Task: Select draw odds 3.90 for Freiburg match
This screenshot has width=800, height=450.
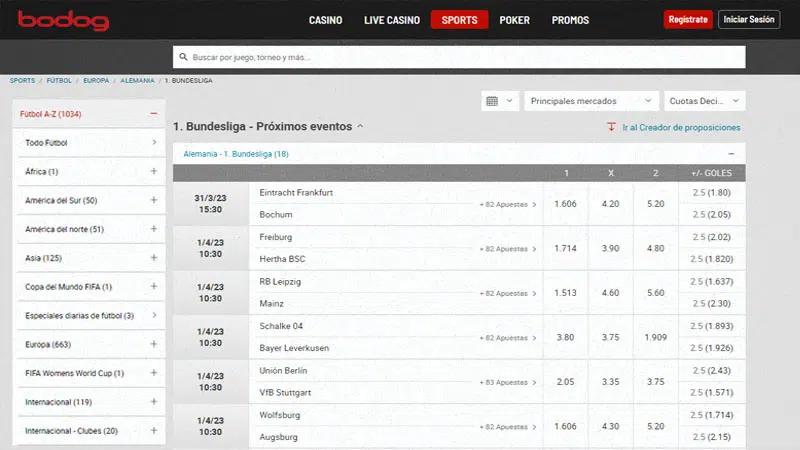Action: (610, 248)
